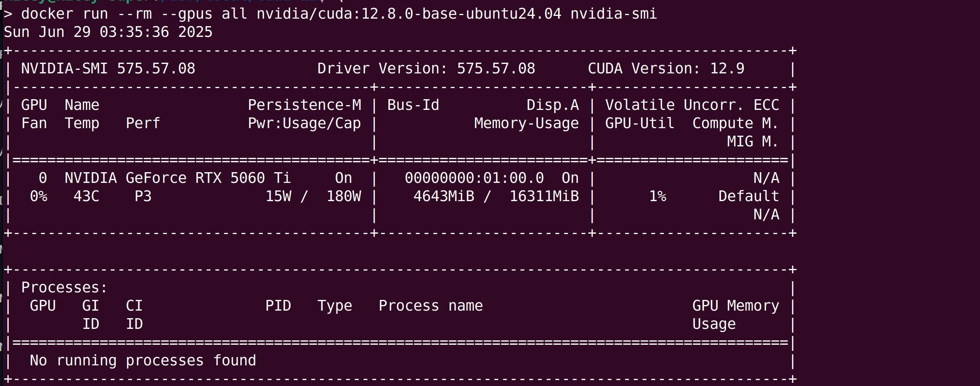Click the 'Memory-Usage' header
Screen dimensions: 980x386
pyautogui.click(x=527, y=123)
